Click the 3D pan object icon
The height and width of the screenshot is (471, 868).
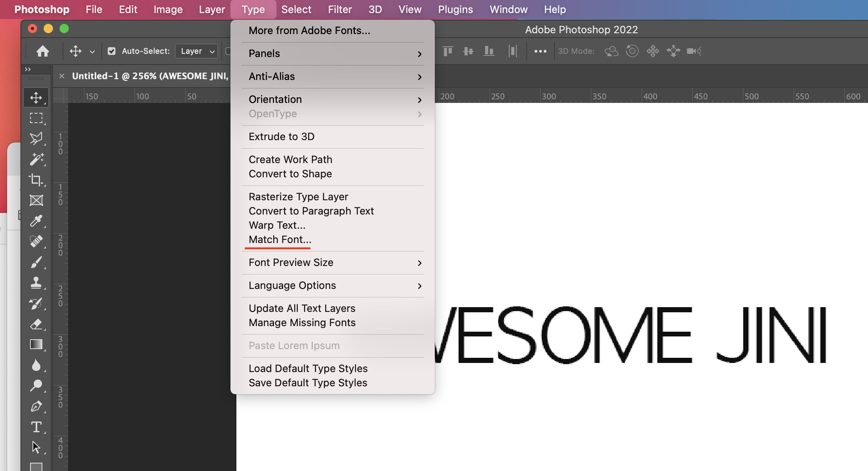click(653, 51)
